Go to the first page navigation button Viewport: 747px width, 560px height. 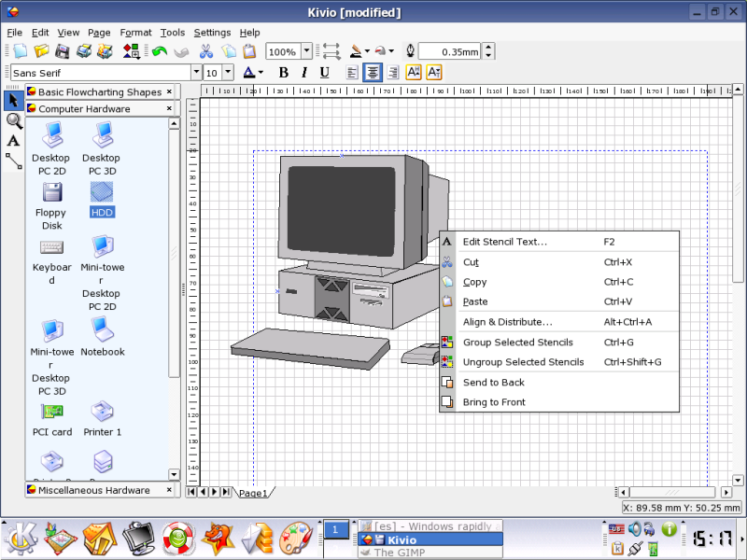pyautogui.click(x=191, y=492)
